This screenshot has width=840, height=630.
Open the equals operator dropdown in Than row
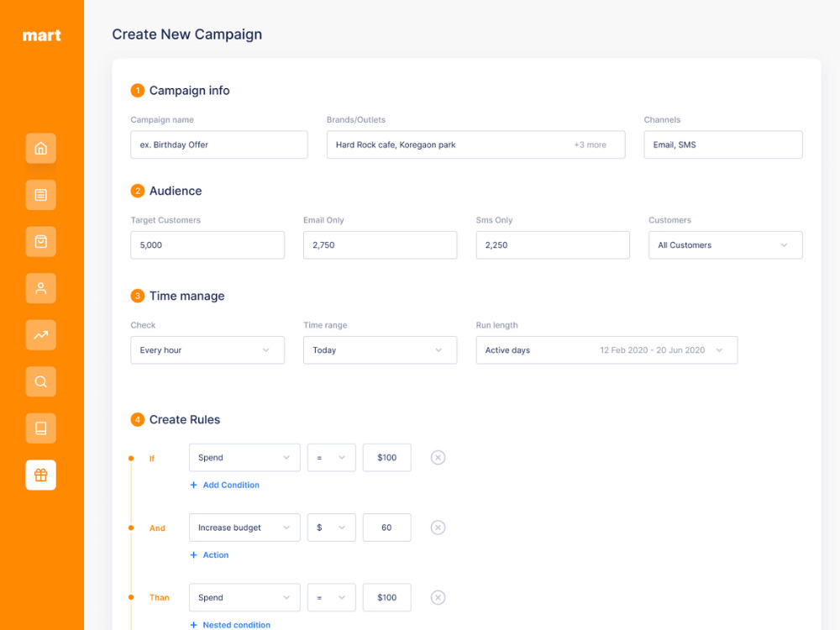331,597
